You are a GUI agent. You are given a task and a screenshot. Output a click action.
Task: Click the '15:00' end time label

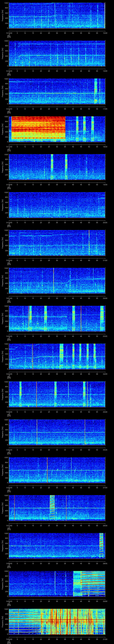click(105, 33)
